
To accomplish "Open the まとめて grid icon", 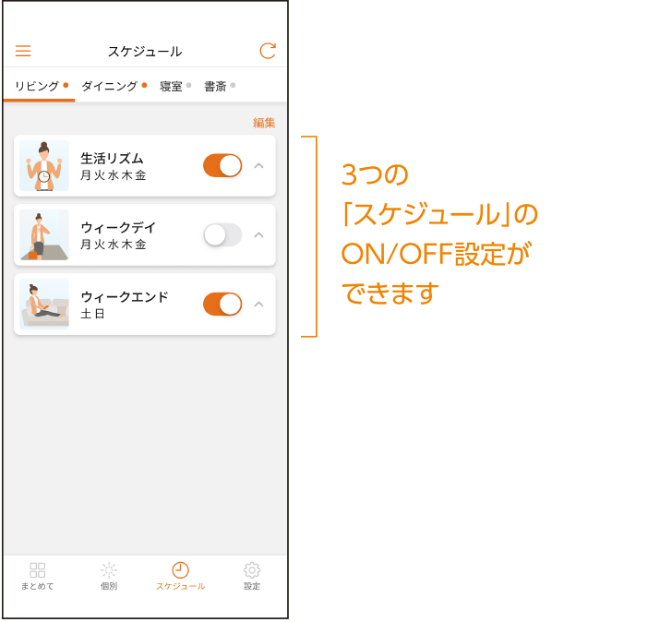I will (37, 570).
